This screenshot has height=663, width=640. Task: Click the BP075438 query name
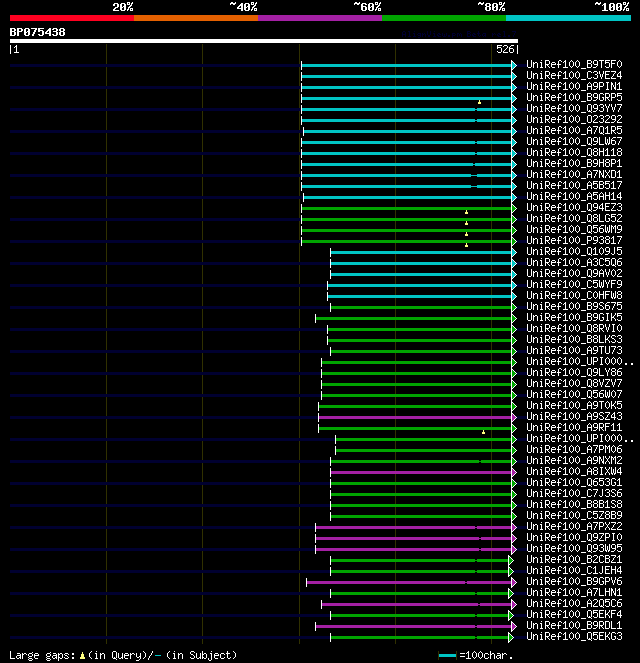pyautogui.click(x=37, y=32)
